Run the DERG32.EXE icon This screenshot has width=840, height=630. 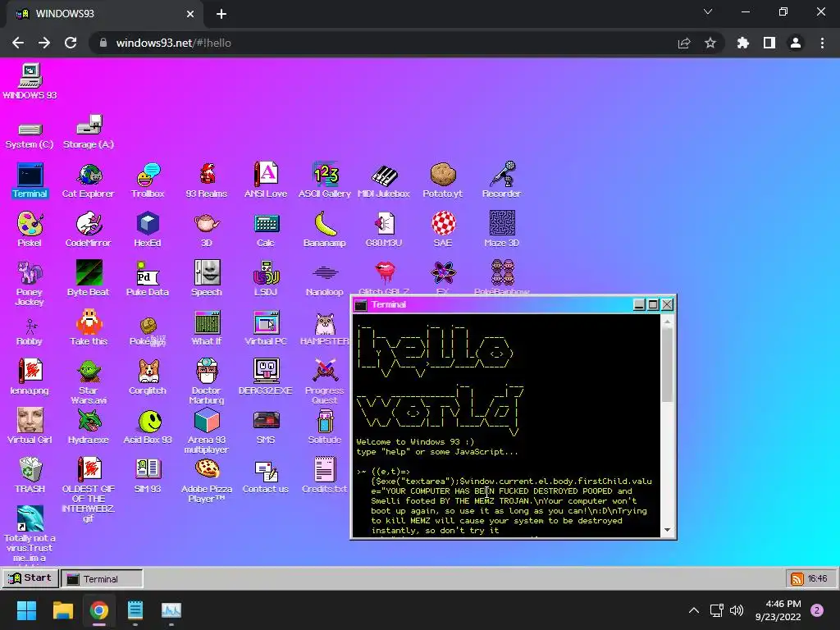tap(266, 372)
